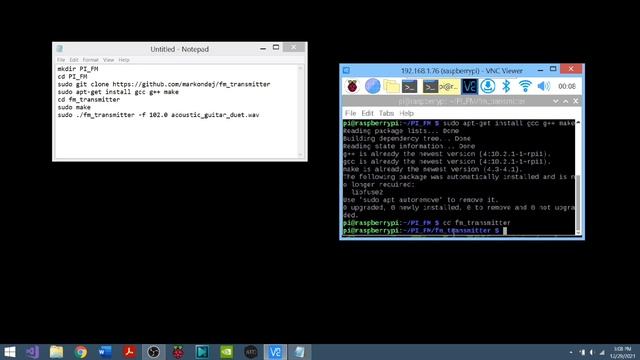
Task: Switch to Notepad in the taskbar
Action: click(300, 352)
